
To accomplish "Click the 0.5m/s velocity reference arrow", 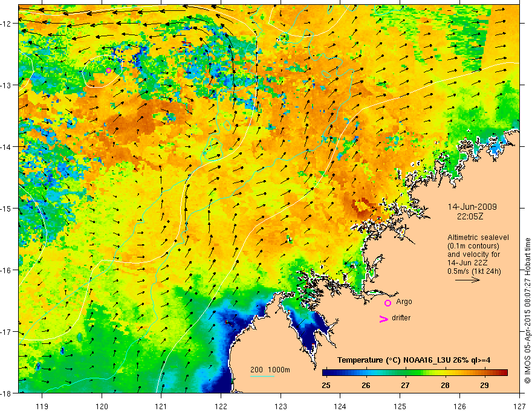I will click(467, 280).
